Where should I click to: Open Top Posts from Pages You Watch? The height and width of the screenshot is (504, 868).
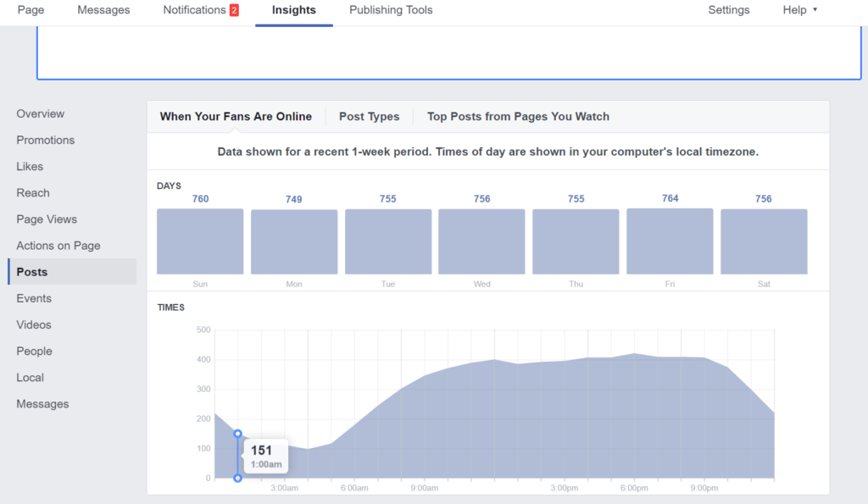pyautogui.click(x=518, y=117)
